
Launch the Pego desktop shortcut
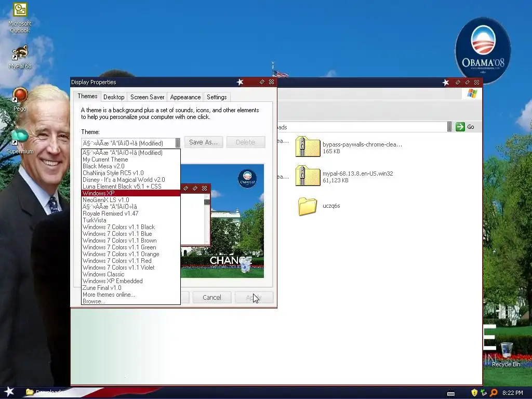tap(20, 99)
